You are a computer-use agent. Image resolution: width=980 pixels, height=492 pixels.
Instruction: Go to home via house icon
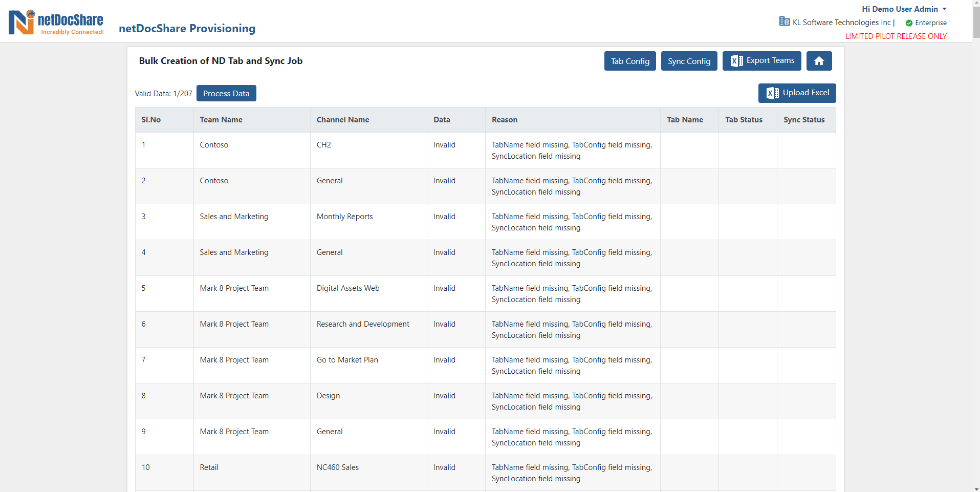[x=819, y=61]
